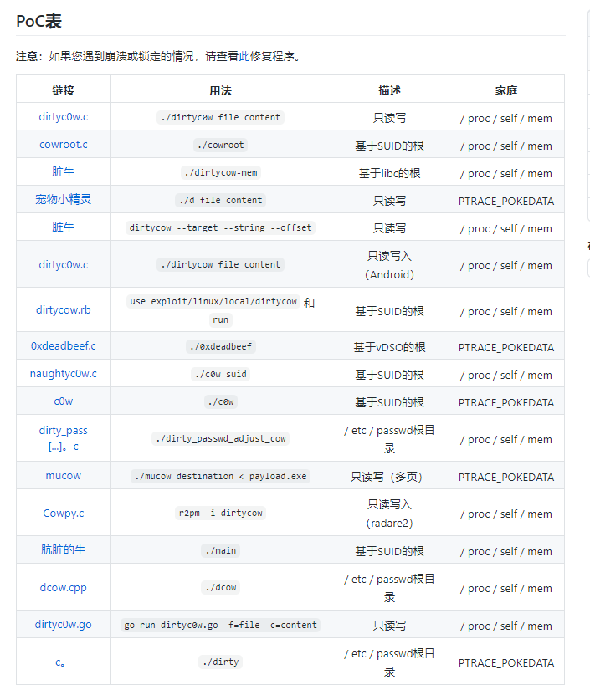This screenshot has height=700, width=590.
Task: Click / proc / self / mem in Cowpy.c row
Action: point(506,514)
